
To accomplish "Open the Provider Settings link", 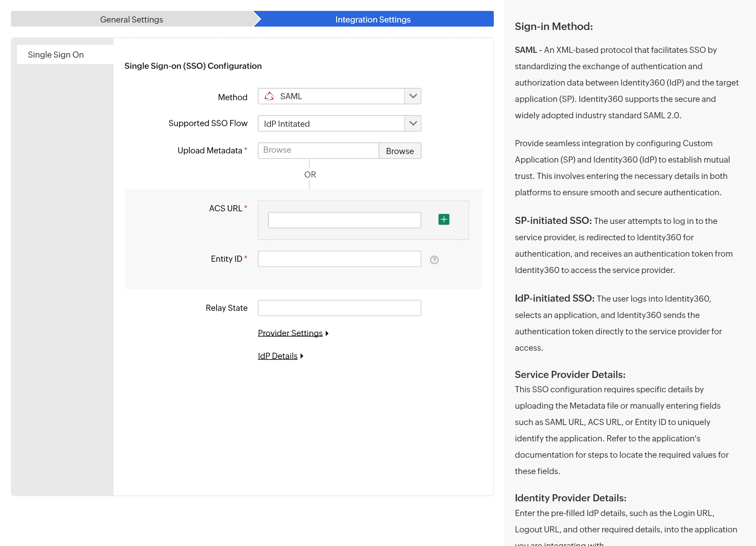I will pos(290,333).
